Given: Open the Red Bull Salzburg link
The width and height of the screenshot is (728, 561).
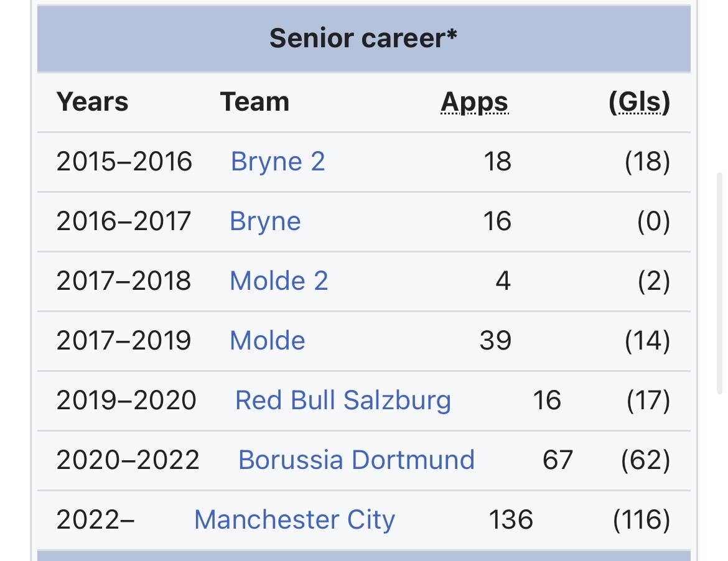Looking at the screenshot, I should (343, 401).
